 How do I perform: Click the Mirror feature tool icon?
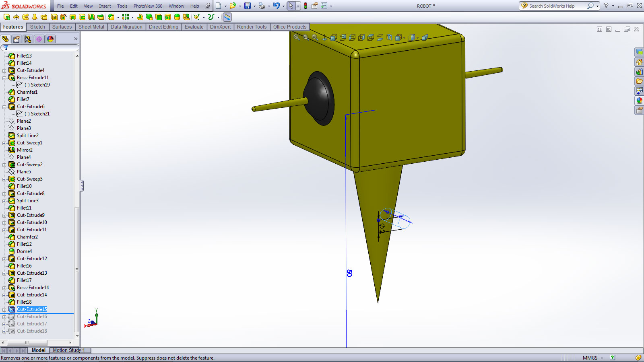186,17
